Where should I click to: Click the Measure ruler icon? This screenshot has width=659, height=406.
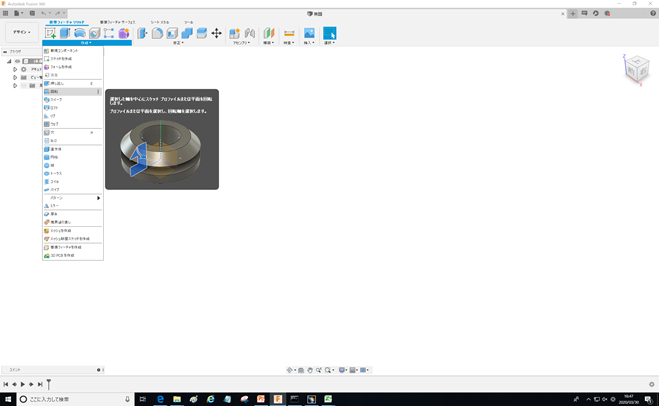[x=289, y=33]
